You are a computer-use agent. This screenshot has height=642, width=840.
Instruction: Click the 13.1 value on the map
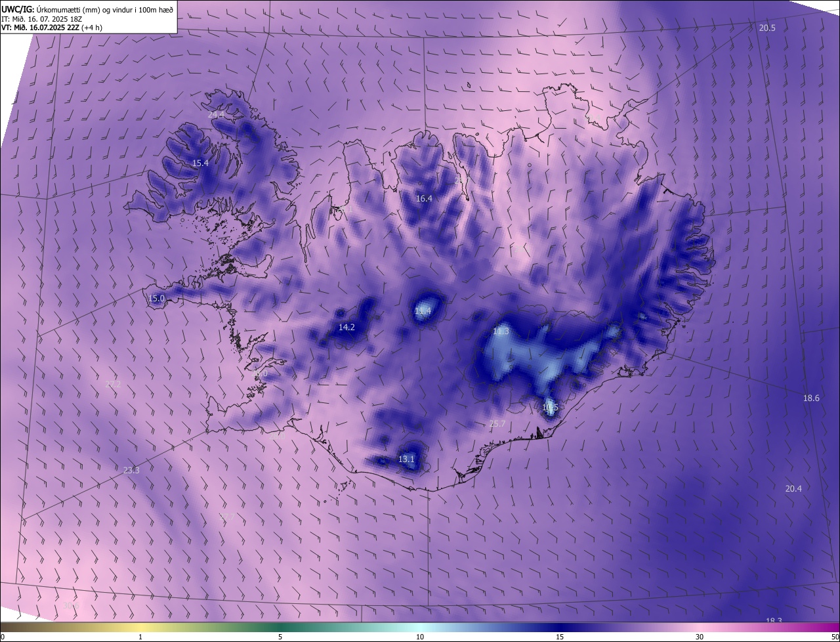406,459
